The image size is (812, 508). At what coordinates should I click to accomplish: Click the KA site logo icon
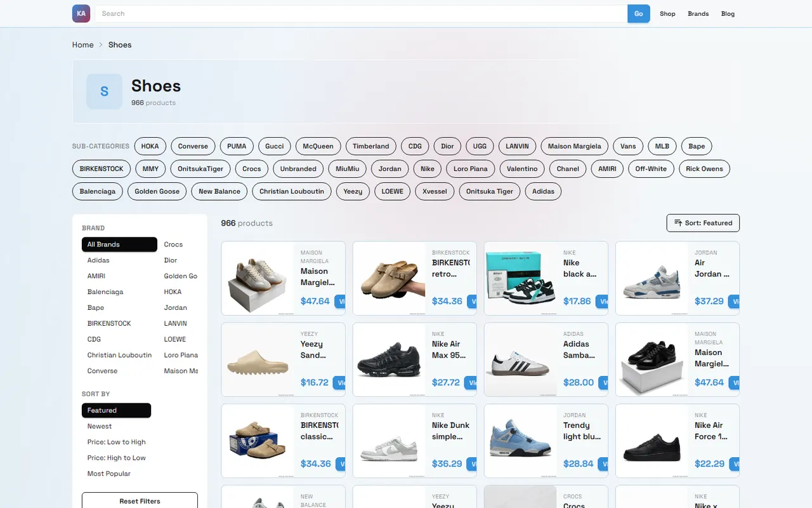click(x=81, y=13)
